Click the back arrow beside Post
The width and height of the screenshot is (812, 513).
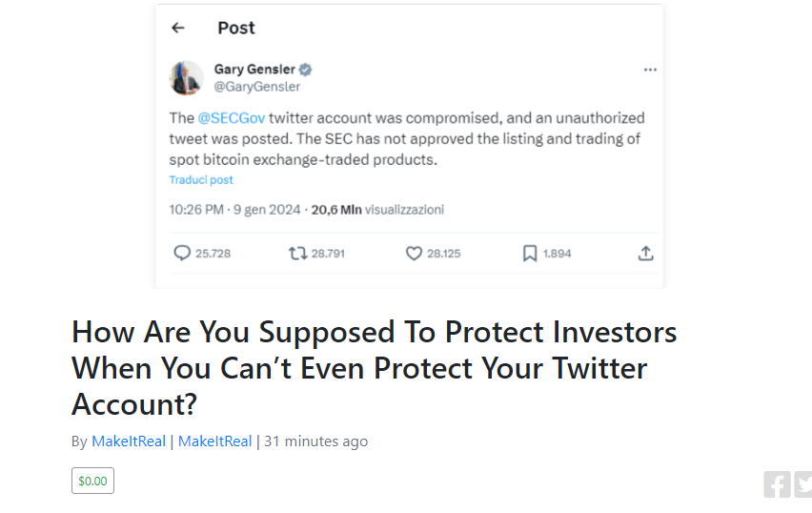(178, 28)
